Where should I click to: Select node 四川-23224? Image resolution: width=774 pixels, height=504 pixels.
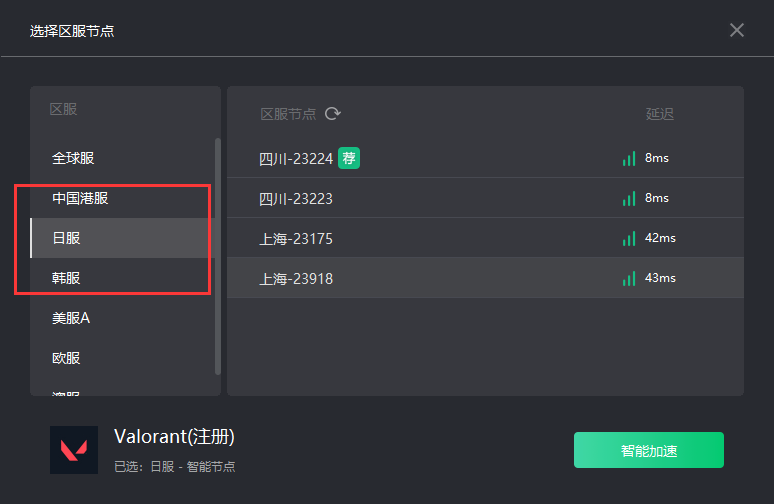coord(295,158)
